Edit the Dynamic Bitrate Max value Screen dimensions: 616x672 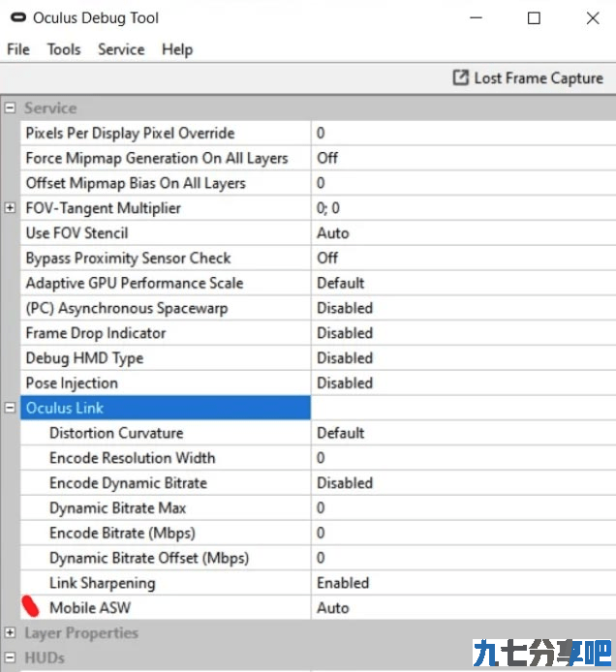(464, 507)
